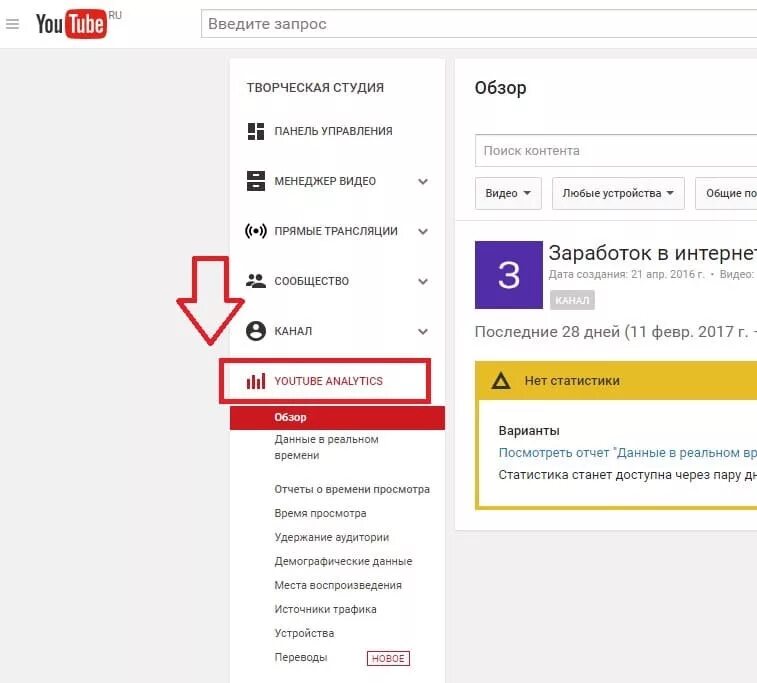Screen dimensions: 757x683
Task: Expand the Прямые трансляции section chevron
Action: coord(423,232)
